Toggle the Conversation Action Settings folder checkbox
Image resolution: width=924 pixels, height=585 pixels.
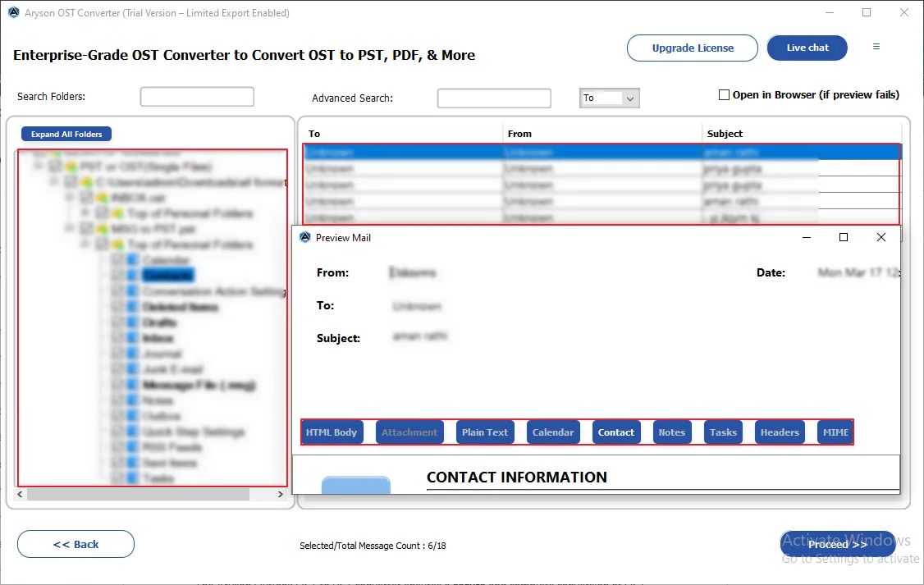(117, 291)
